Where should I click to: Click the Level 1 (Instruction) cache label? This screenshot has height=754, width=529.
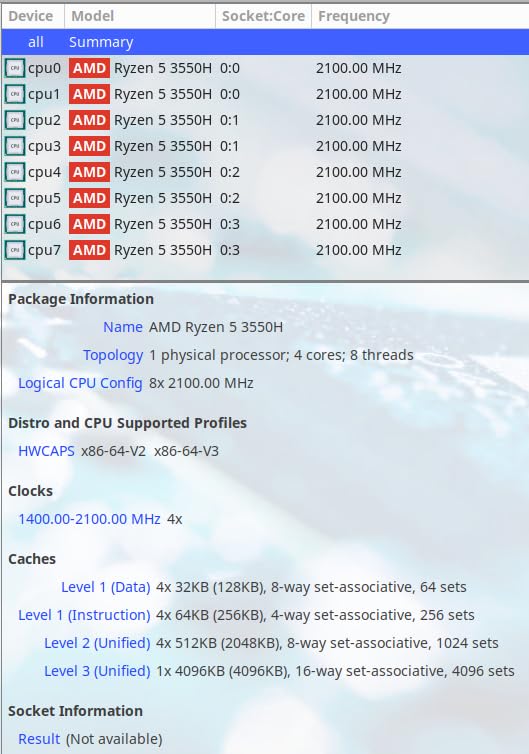[x=84, y=615]
